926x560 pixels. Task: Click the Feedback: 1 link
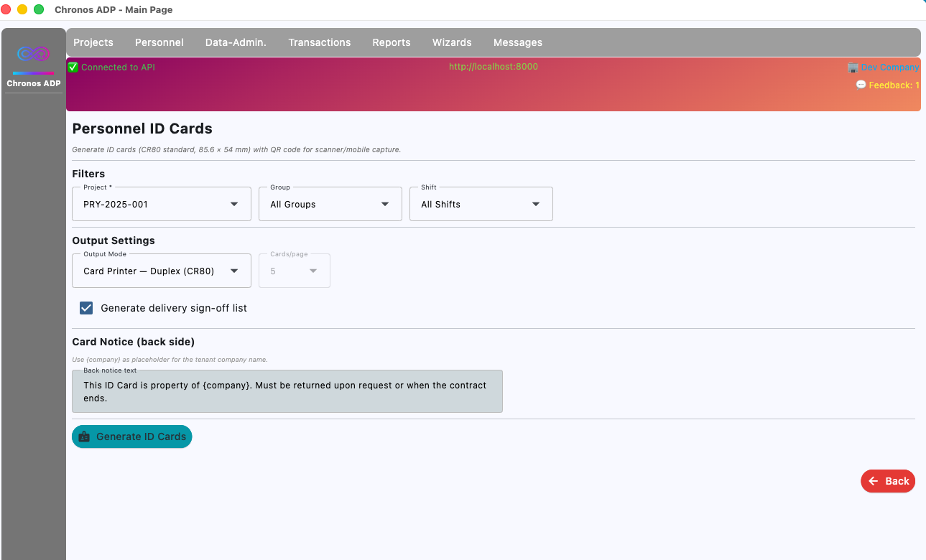pyautogui.click(x=894, y=85)
